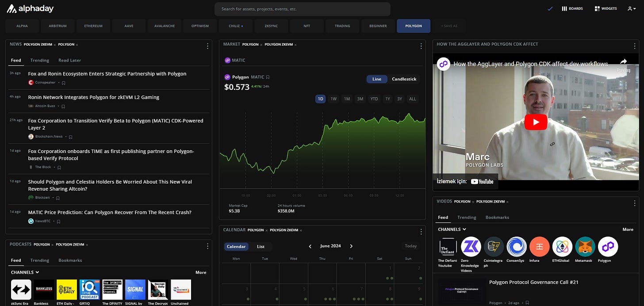This screenshot has height=306, width=644.
Task: Open Trending tab in News widget
Action: 40,60
